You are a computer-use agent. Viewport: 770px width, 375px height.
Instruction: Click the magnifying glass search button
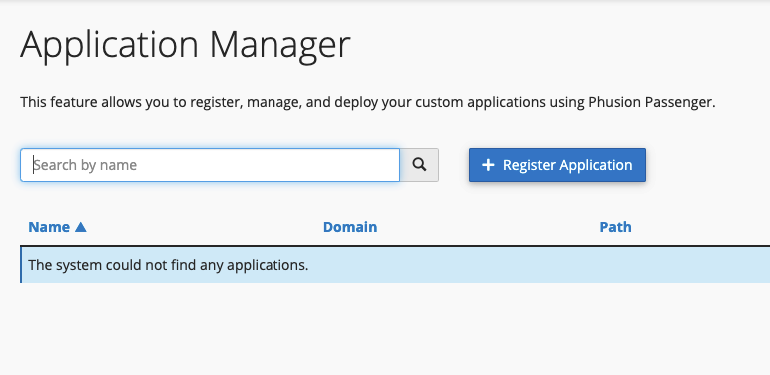[x=419, y=165]
